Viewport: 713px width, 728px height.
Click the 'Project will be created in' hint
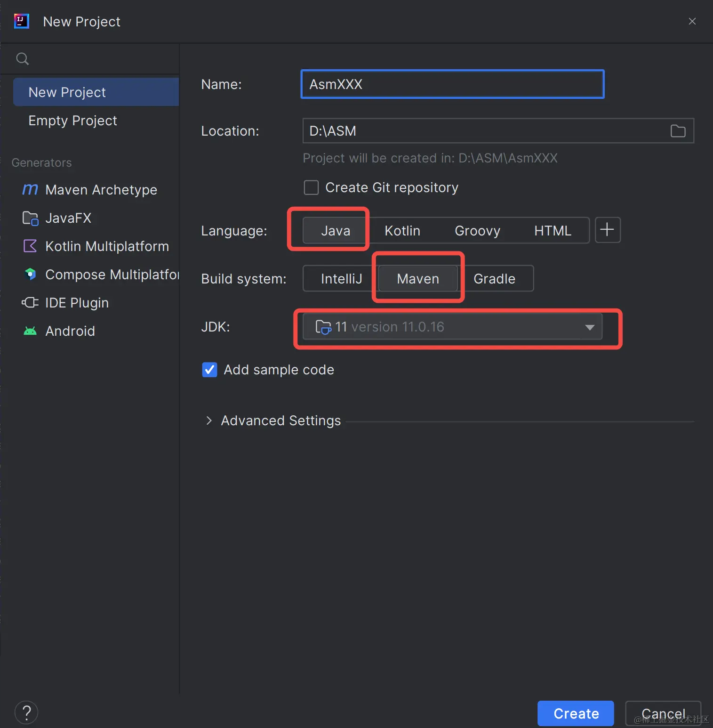[x=430, y=158]
